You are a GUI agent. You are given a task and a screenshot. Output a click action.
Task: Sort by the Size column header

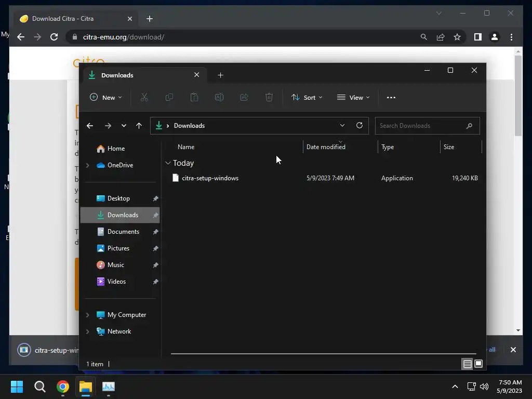coord(448,147)
